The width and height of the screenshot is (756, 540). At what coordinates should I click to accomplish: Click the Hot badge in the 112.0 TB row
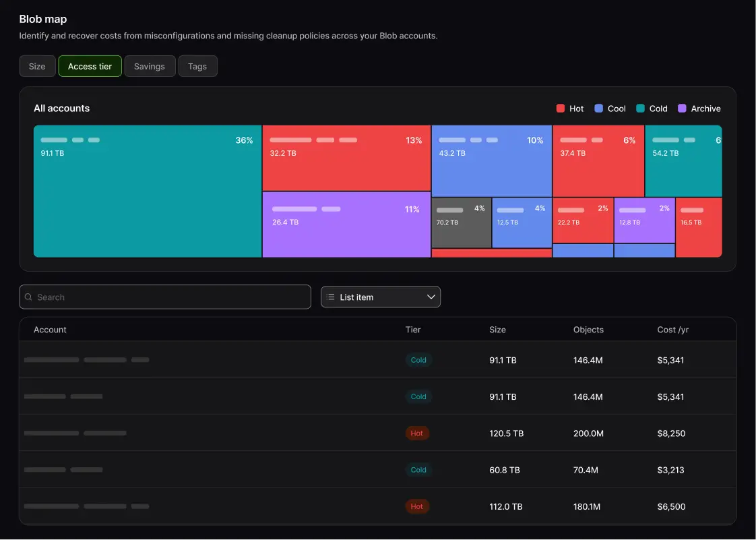tap(417, 507)
